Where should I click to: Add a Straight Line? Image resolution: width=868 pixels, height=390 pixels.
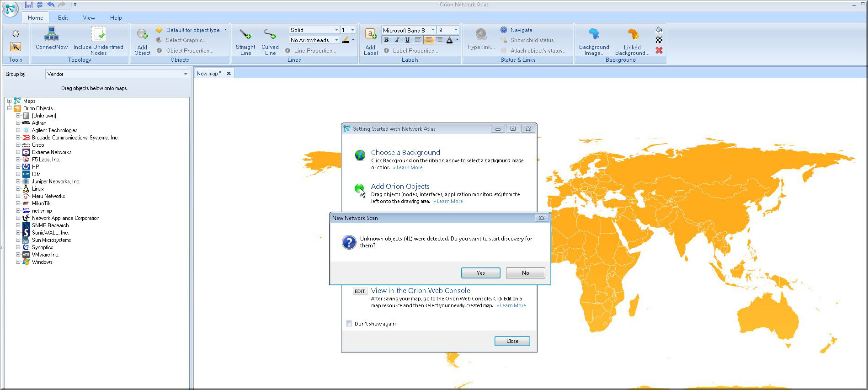coord(245,41)
